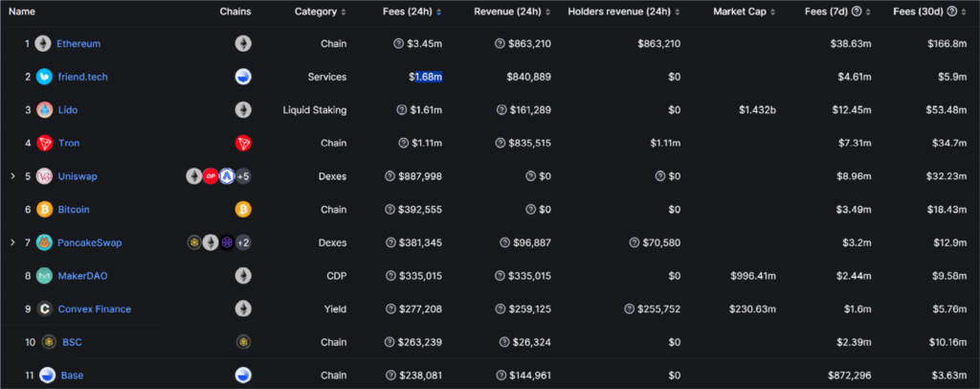The width and height of the screenshot is (980, 389).
Task: Click help icon beside Convex $255,752 holders revenue
Action: pos(630,309)
